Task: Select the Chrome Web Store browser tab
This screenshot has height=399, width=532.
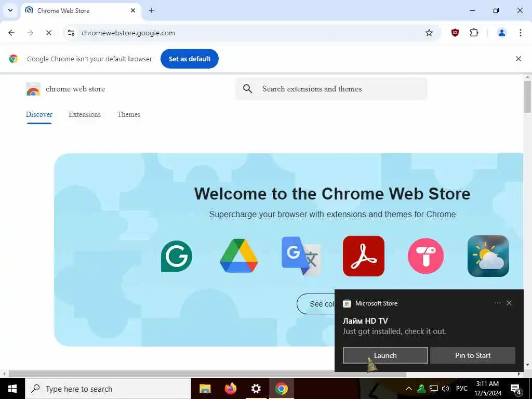Action: click(81, 11)
